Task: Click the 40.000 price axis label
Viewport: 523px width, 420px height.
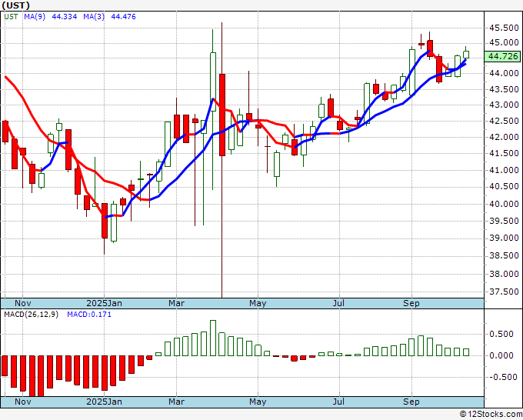Action: 504,204
